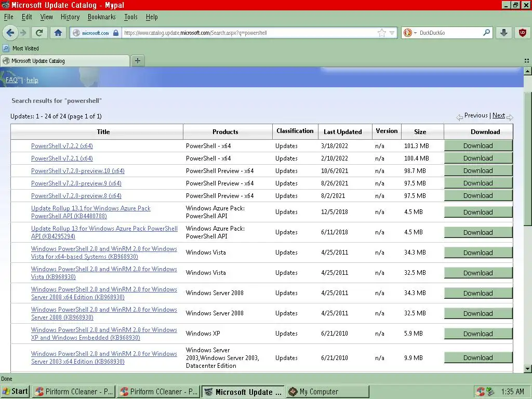Open the Help menu
This screenshot has height=399, width=532.
[x=152, y=17]
